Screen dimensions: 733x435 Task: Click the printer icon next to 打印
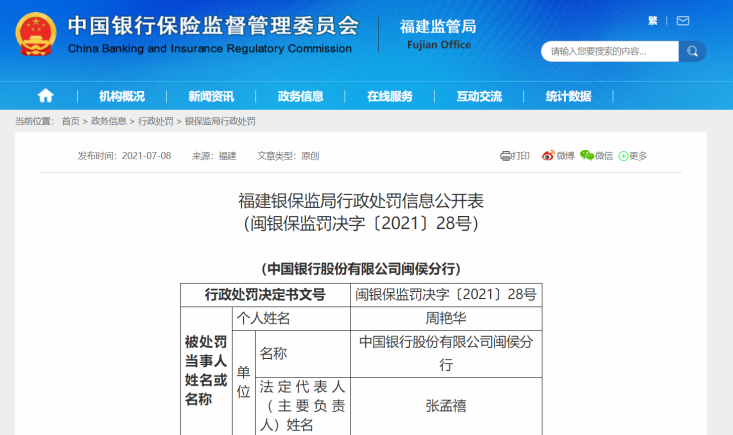pos(505,156)
